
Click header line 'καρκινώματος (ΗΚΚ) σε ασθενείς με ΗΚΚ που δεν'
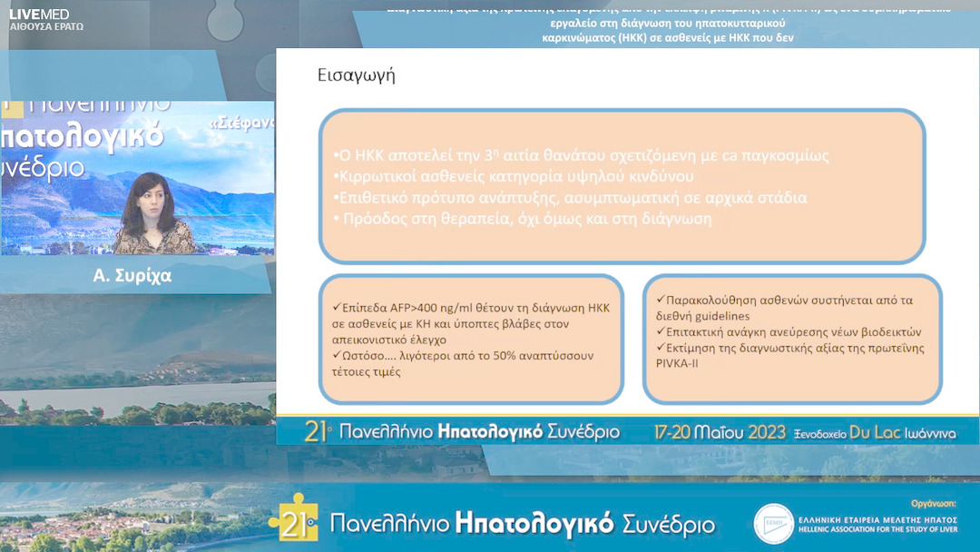click(x=668, y=37)
